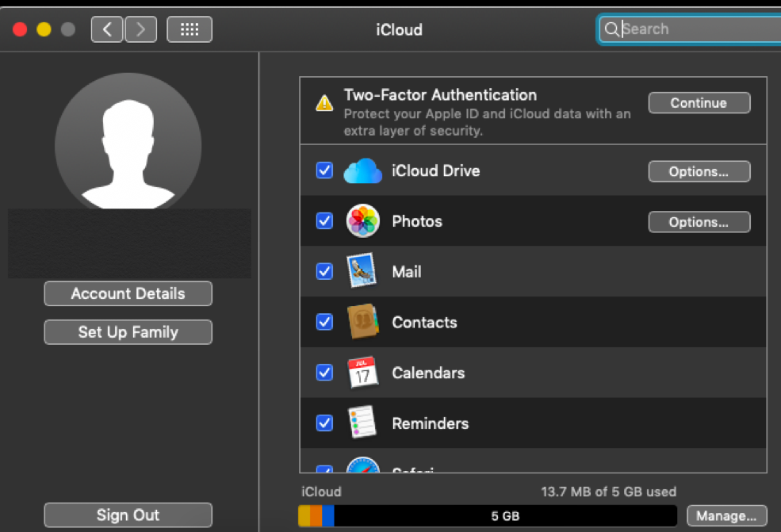Click the Show All grid icon in toolbar
Screen dimensions: 781x532
click(x=189, y=29)
